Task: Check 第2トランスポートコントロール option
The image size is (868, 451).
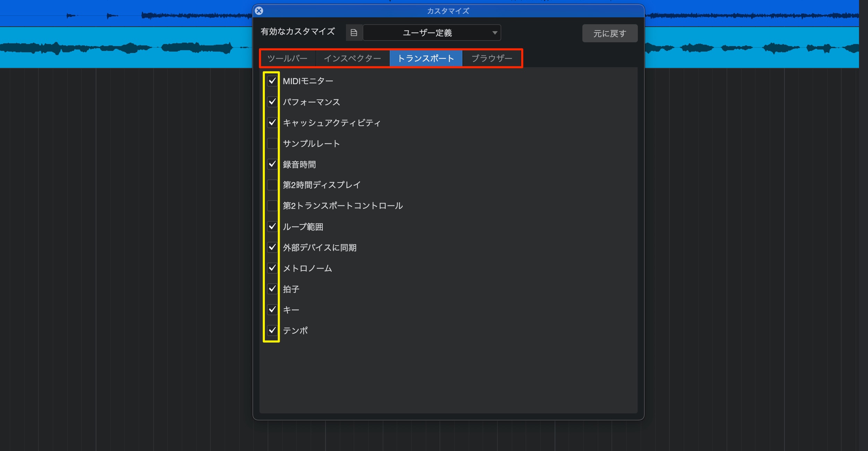Action: (x=272, y=206)
